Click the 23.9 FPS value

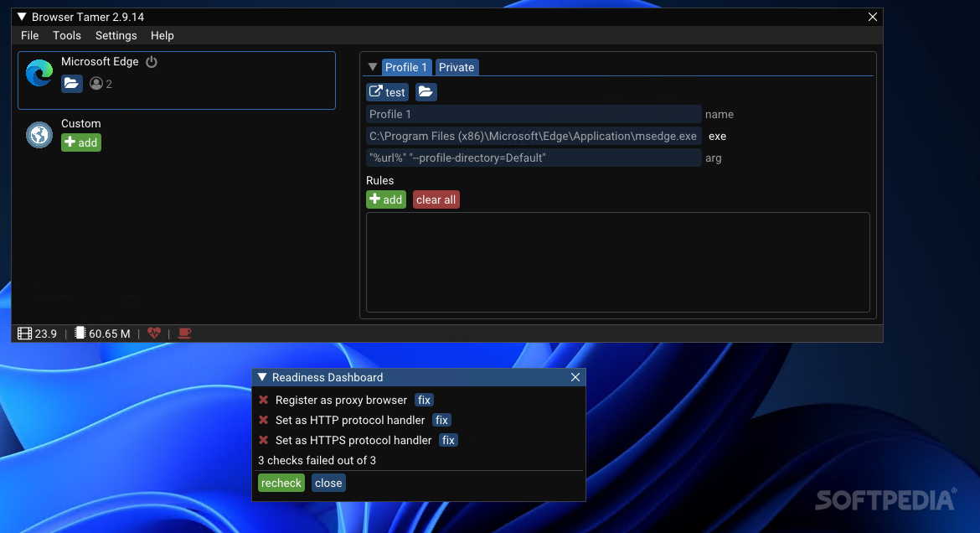click(45, 334)
